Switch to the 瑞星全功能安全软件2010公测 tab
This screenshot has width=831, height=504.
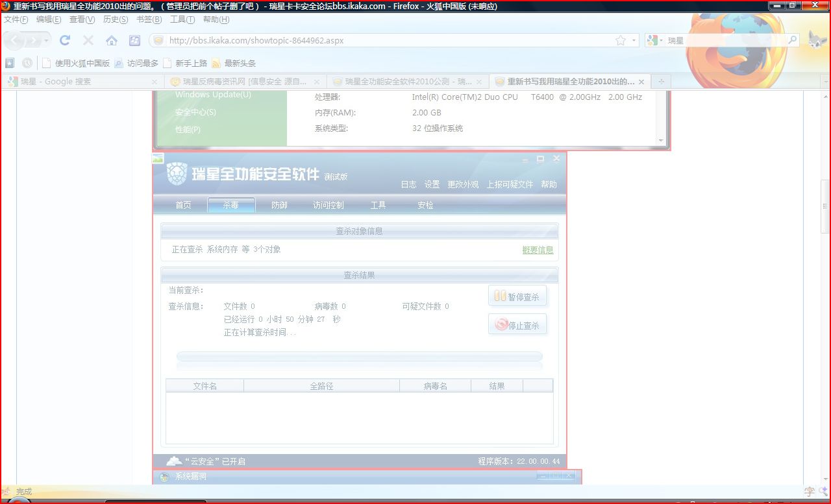pyautogui.click(x=407, y=82)
